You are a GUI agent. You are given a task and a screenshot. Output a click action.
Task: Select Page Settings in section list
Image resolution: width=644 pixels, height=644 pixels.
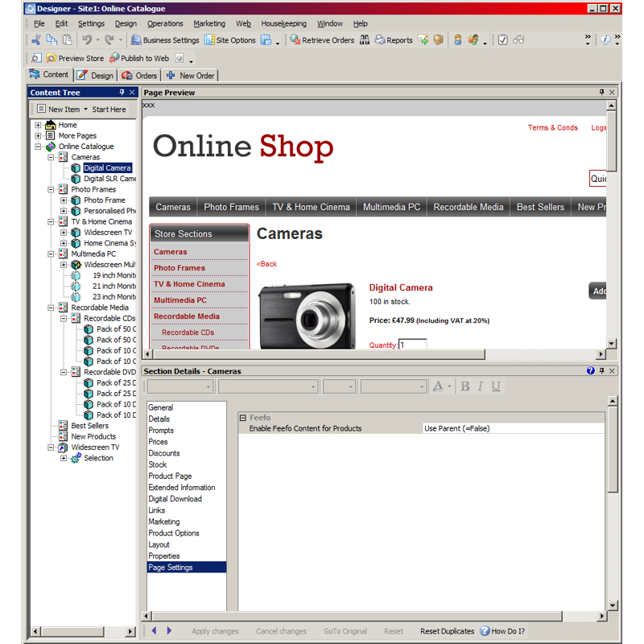point(187,568)
